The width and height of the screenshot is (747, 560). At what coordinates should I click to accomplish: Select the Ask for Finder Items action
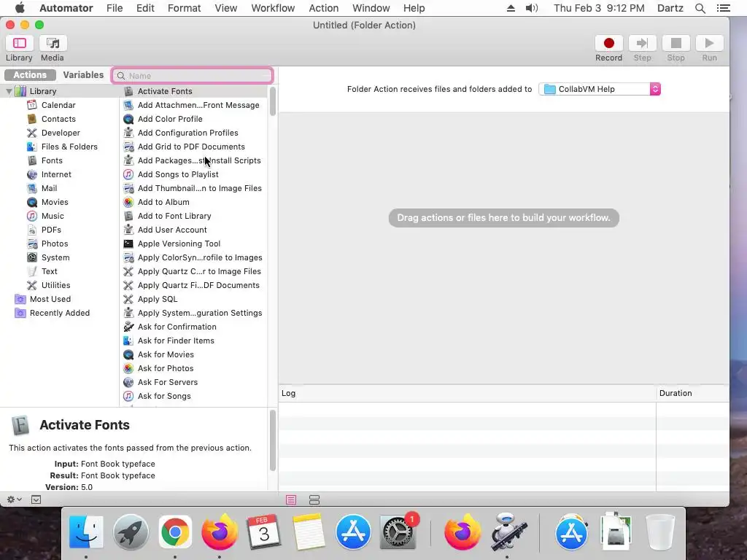coord(176,341)
